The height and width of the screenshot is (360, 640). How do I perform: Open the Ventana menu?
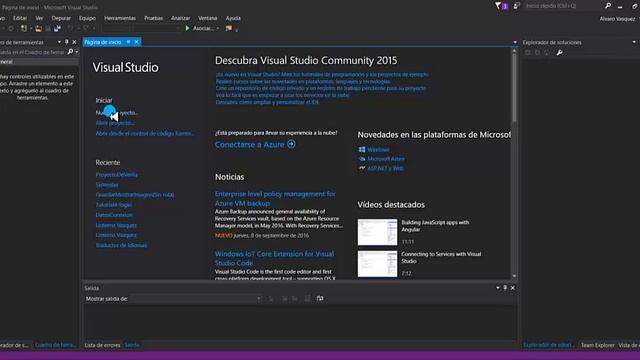tap(208, 18)
